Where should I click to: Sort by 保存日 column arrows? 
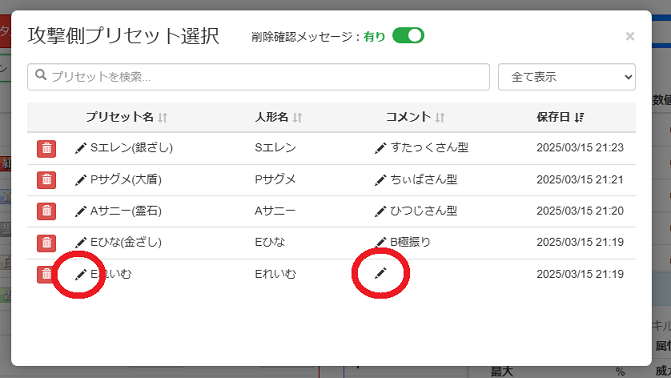click(x=579, y=117)
